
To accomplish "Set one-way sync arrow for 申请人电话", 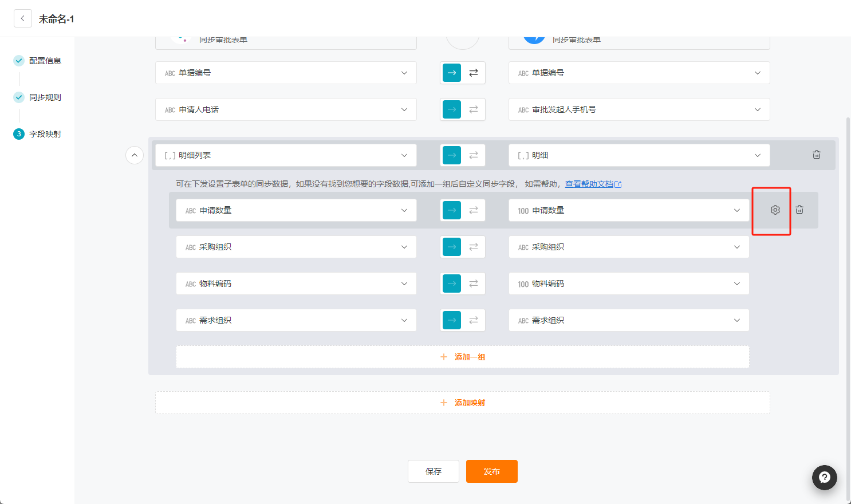I will tap(452, 109).
